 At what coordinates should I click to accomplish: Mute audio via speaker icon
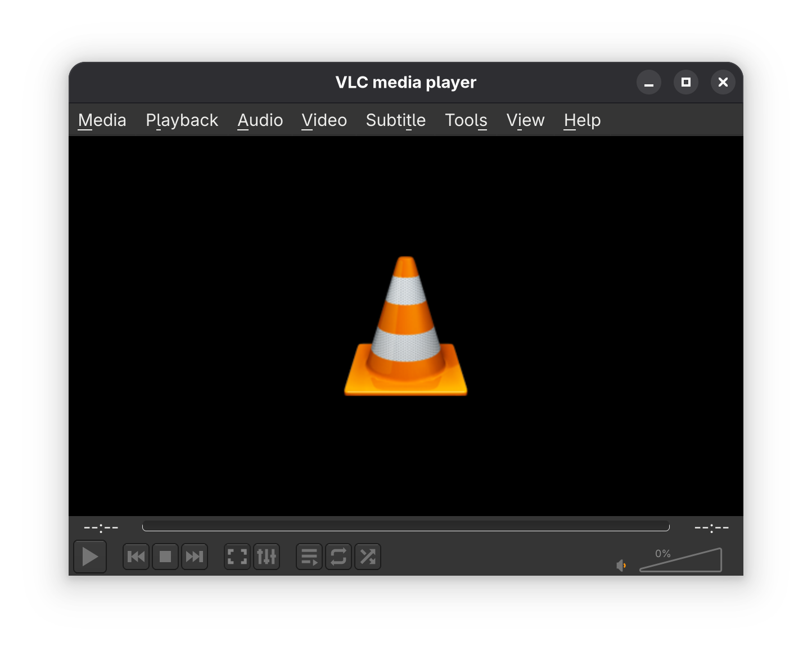pos(621,565)
